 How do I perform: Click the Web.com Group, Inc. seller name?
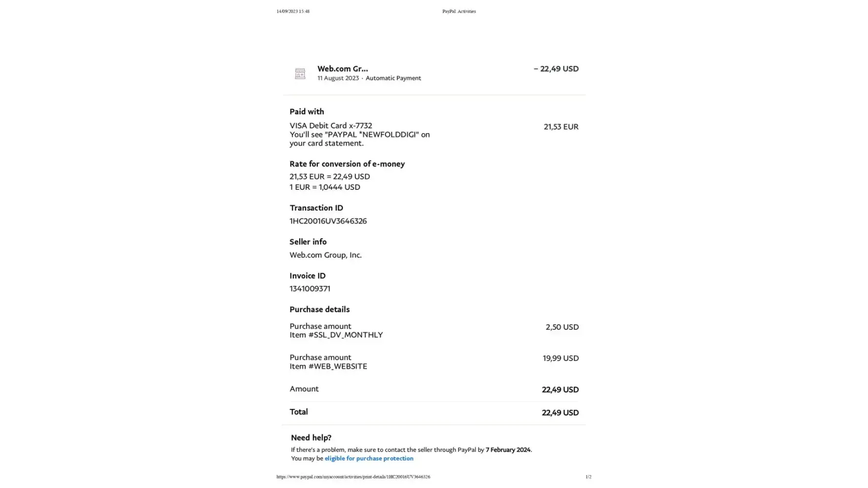[x=325, y=255]
